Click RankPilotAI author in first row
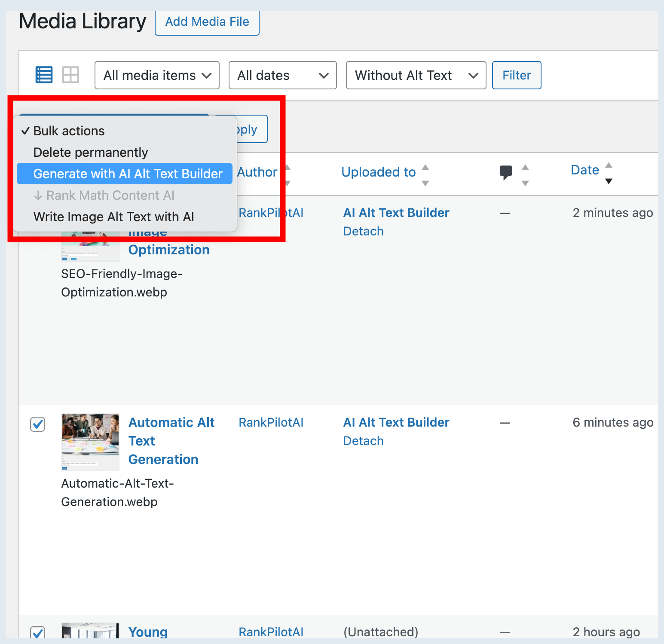Screen dimensions: 664x644 click(271, 213)
